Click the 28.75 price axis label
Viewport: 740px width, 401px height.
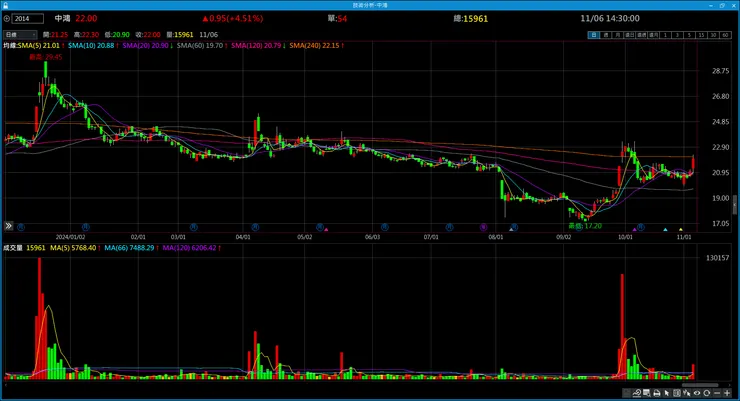coord(721,71)
